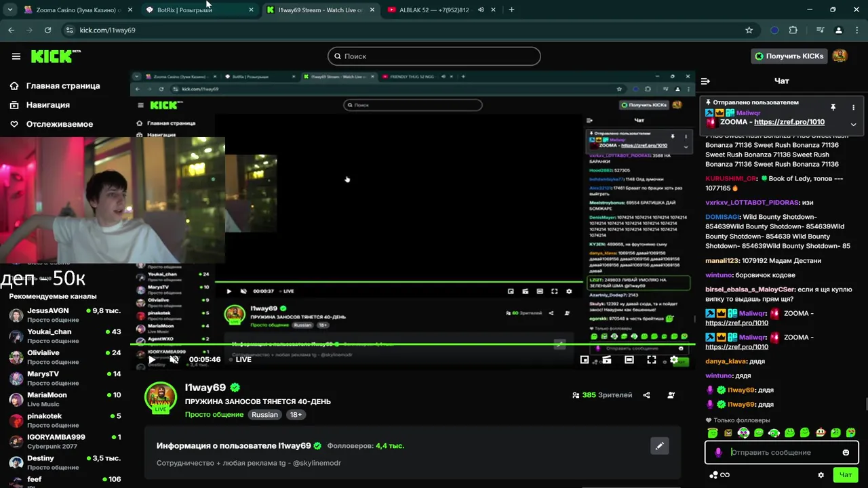Image resolution: width=868 pixels, height=488 pixels.
Task: Focus the Отправить сообщение chat input
Action: pos(782,452)
